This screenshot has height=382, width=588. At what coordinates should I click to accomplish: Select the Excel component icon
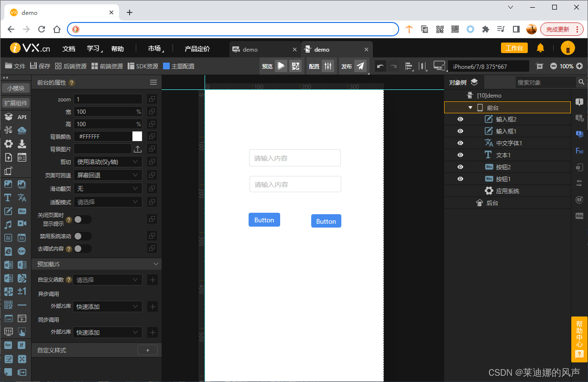pos(22,264)
